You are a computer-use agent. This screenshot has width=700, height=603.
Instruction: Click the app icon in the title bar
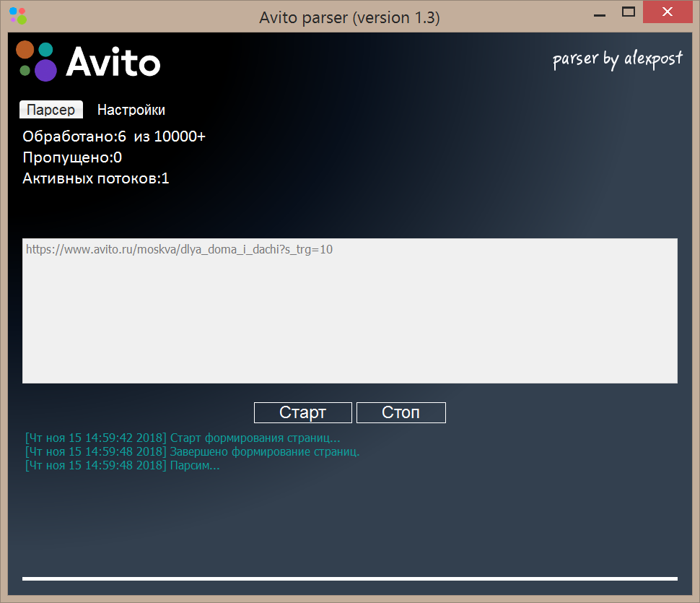pyautogui.click(x=17, y=16)
